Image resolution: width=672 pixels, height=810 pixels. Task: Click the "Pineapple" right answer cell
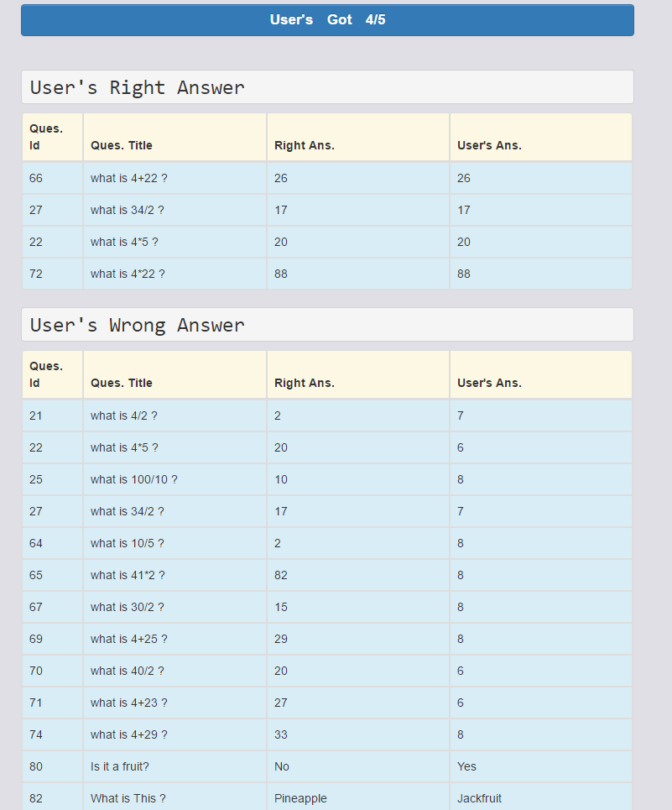click(300, 798)
